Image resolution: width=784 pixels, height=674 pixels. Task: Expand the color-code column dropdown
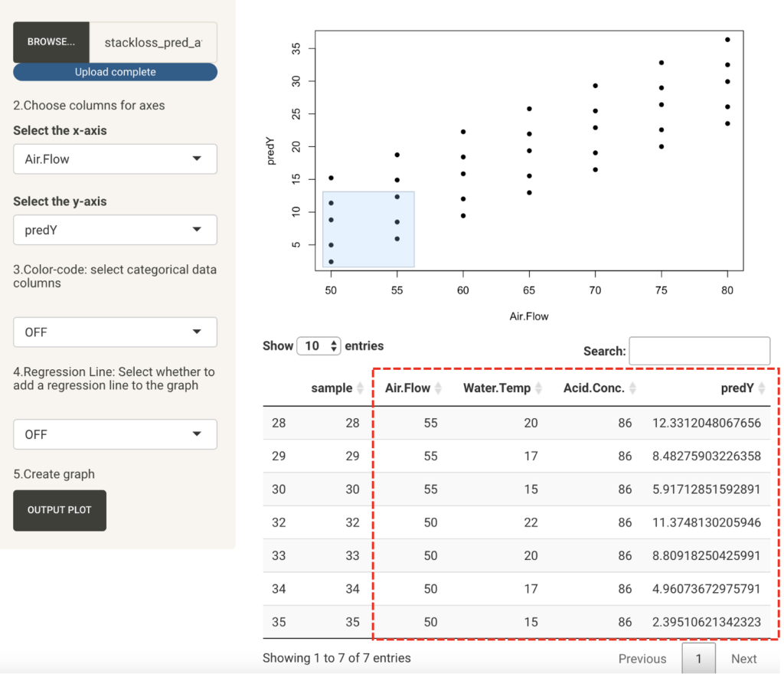115,332
